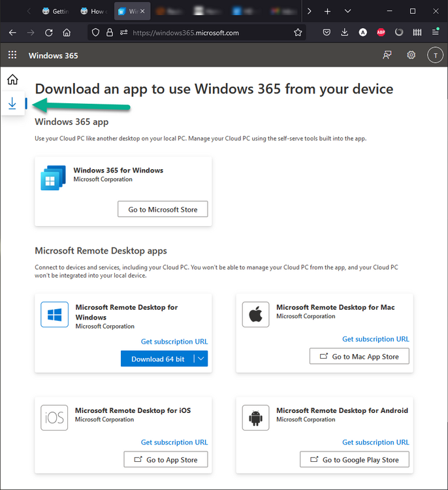This screenshot has width=448, height=490.
Task: Open the Settings gear in Windows 365 header
Action: 411,55
